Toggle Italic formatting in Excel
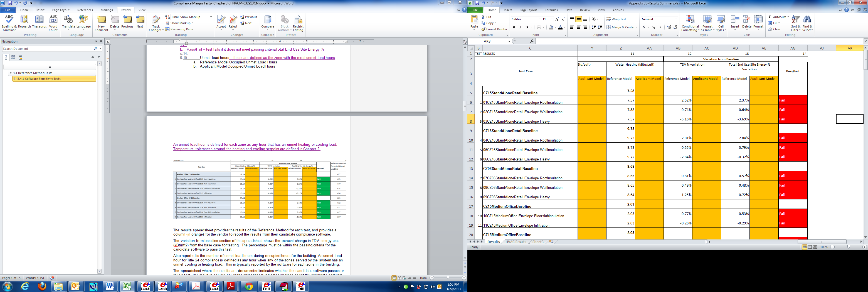The width and height of the screenshot is (868, 292). tap(520, 27)
